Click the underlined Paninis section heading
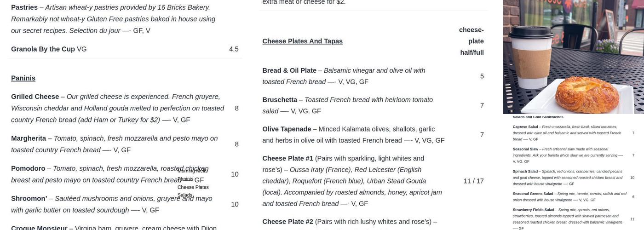This screenshot has width=644, height=230. (x=23, y=78)
